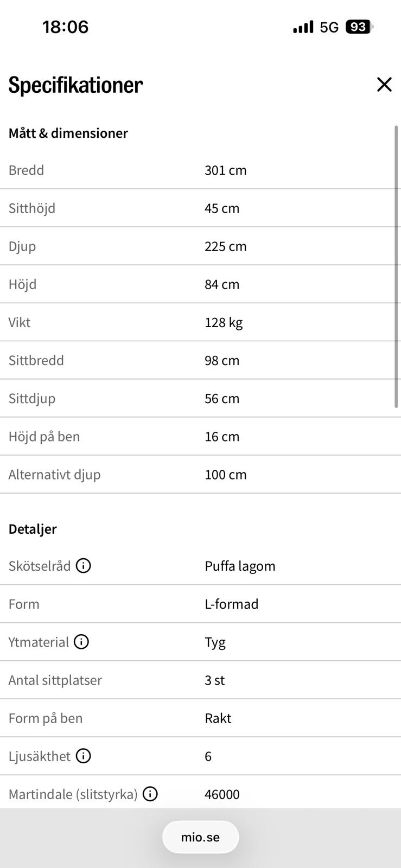Viewport: 401px width, 868px height.
Task: Show info for Ljusäkthet via its icon
Action: [83, 756]
